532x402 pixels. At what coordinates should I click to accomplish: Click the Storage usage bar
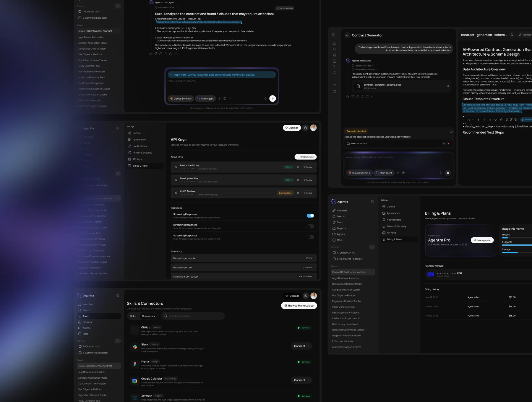517,252
